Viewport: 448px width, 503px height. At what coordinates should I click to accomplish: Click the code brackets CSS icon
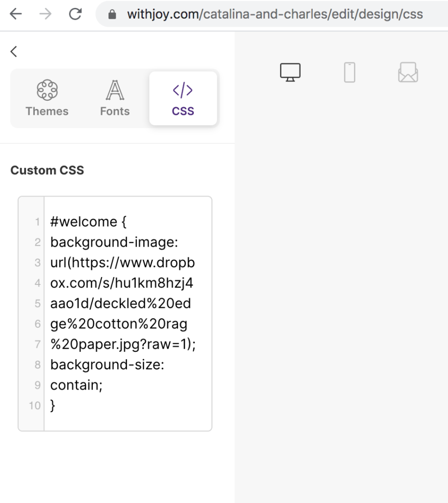pos(183,90)
